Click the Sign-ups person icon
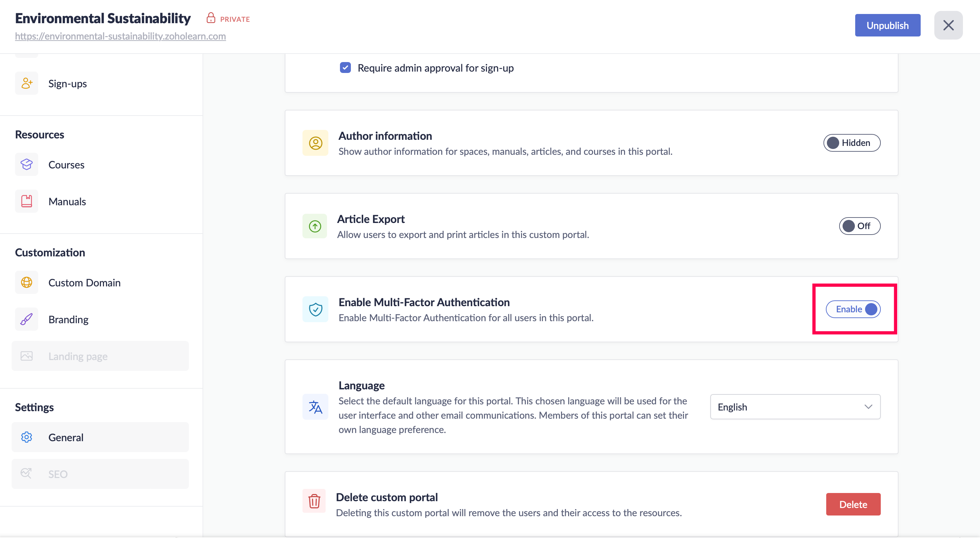This screenshot has width=980, height=538. coord(27,83)
